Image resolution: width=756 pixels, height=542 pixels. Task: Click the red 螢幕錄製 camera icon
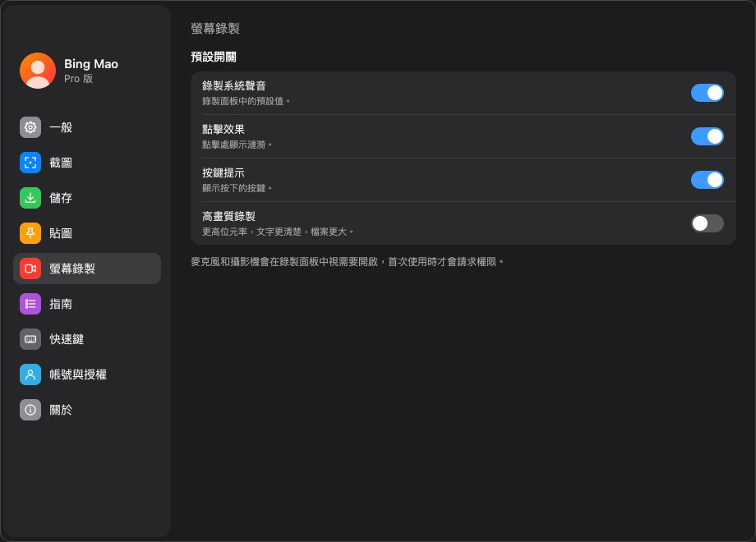tap(30, 269)
